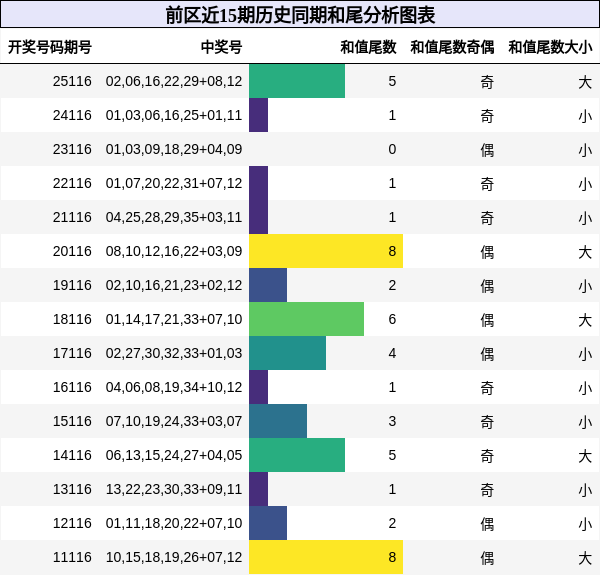Image resolution: width=600 pixels, height=575 pixels.
Task: Click the 小 cell in row 13116
Action: [x=585, y=490]
